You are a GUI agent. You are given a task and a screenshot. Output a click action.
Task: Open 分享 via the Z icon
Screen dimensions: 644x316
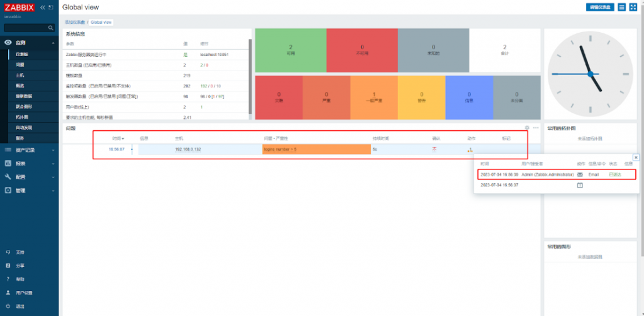click(x=8, y=266)
